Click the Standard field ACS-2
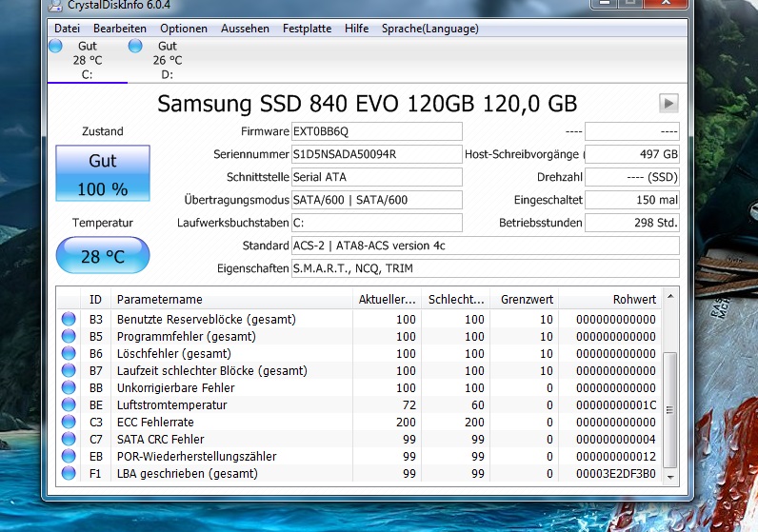Screen dimensions: 758x532 coord(486,246)
